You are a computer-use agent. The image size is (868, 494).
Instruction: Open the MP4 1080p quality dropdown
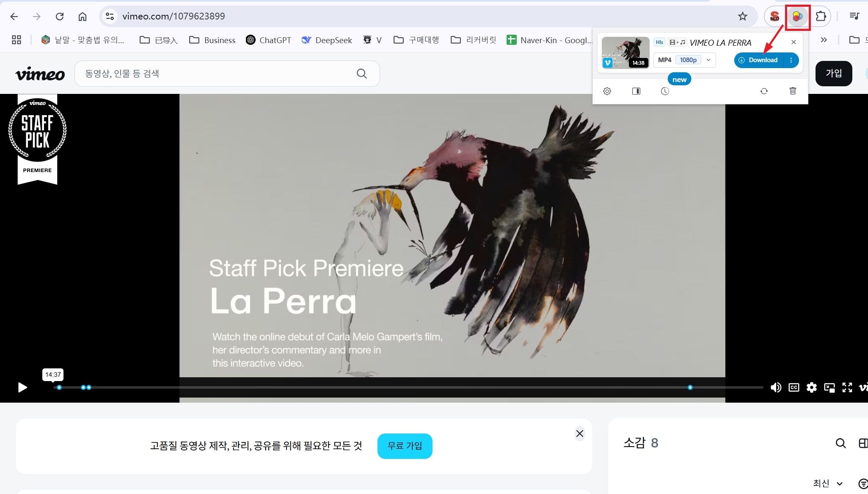pyautogui.click(x=684, y=60)
